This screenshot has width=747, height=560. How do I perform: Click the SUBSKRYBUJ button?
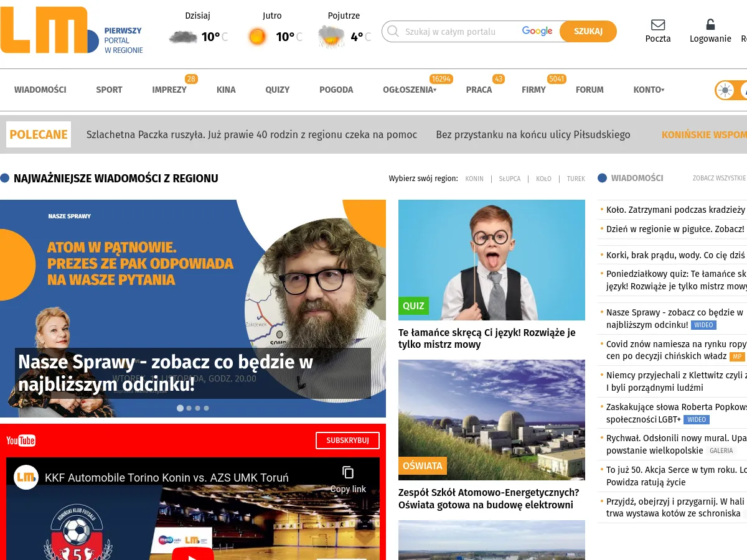point(347,440)
